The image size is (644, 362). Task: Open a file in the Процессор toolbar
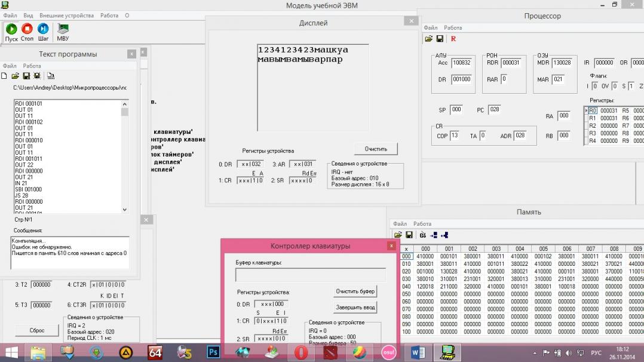[429, 39]
